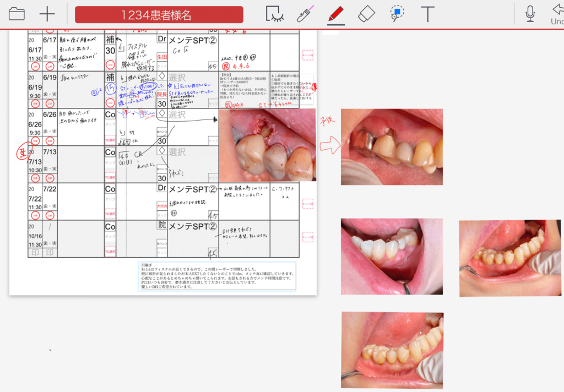Image resolution: width=564 pixels, height=392 pixels.
Task: Tap the 30 value in 6/17 row
Action: [110, 51]
